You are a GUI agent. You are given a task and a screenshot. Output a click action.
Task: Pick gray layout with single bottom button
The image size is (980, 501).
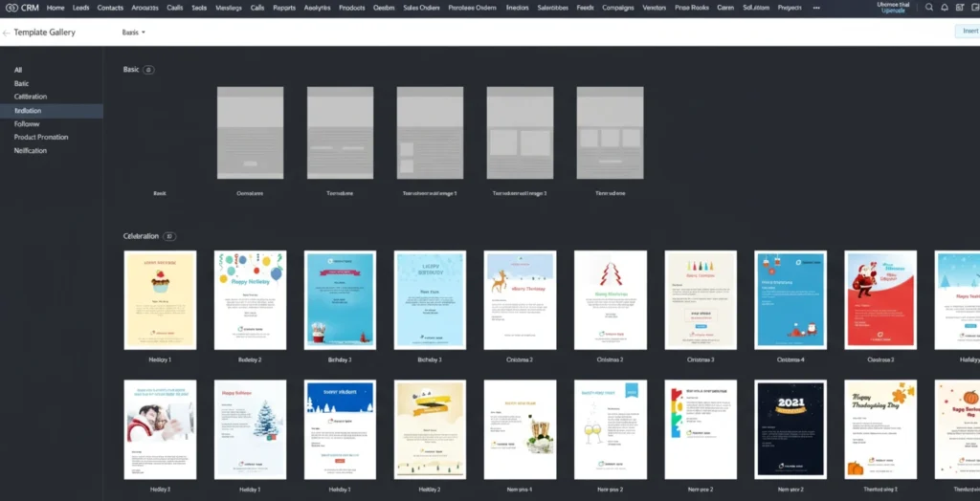[x=250, y=133]
